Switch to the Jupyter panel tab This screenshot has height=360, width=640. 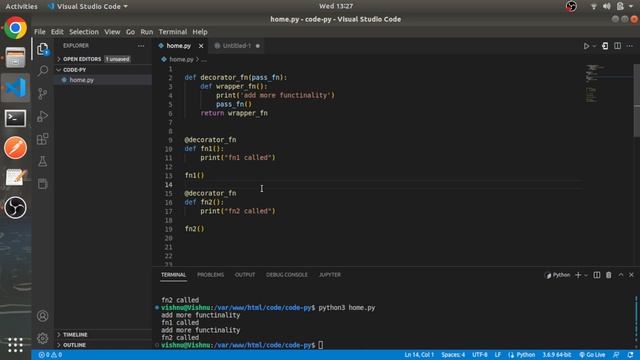click(x=330, y=275)
